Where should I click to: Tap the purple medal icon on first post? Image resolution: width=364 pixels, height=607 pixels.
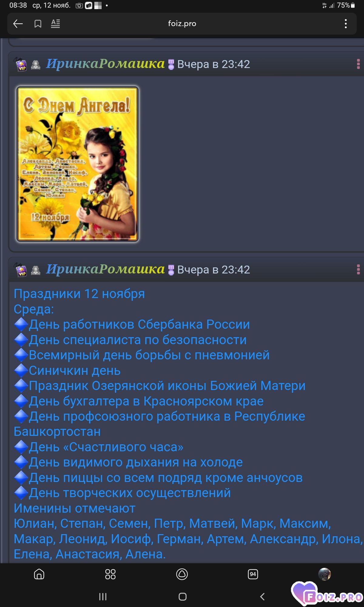(x=171, y=64)
